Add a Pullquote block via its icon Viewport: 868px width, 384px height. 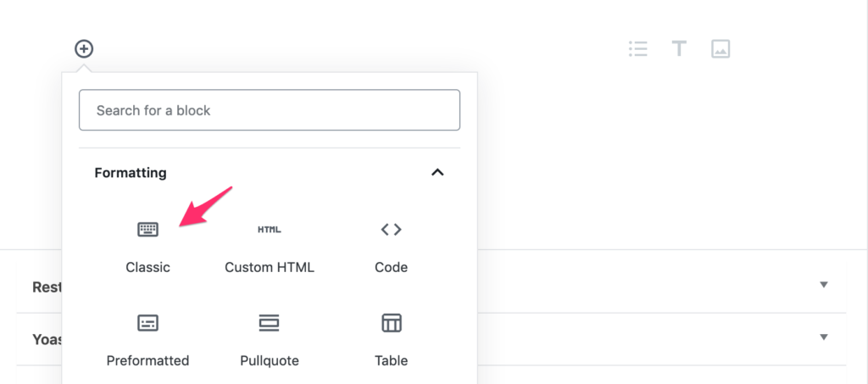coord(270,323)
